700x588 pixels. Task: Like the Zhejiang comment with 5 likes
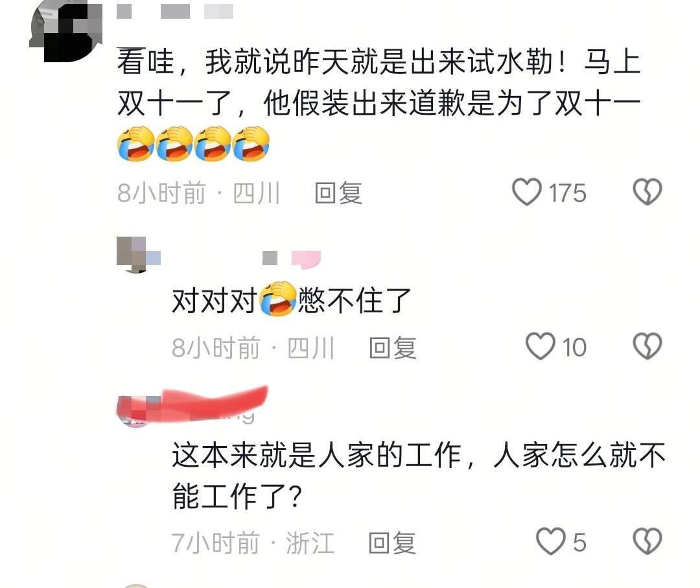tap(550, 541)
